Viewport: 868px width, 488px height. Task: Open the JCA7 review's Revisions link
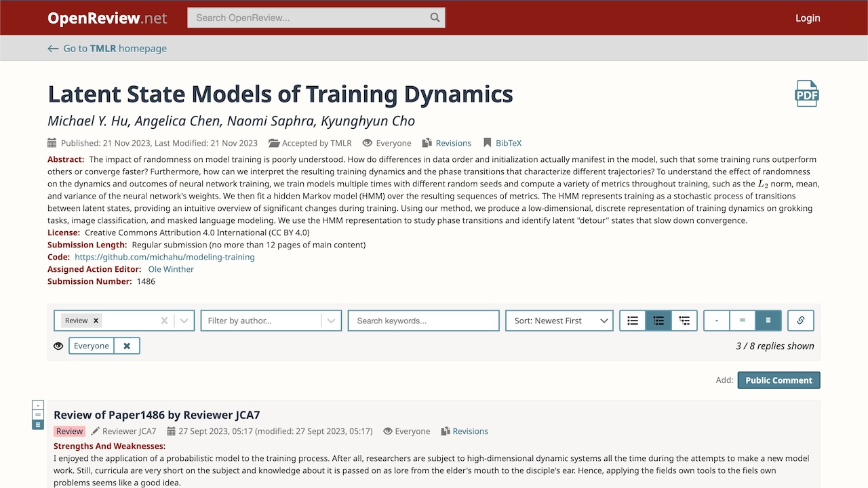(470, 431)
